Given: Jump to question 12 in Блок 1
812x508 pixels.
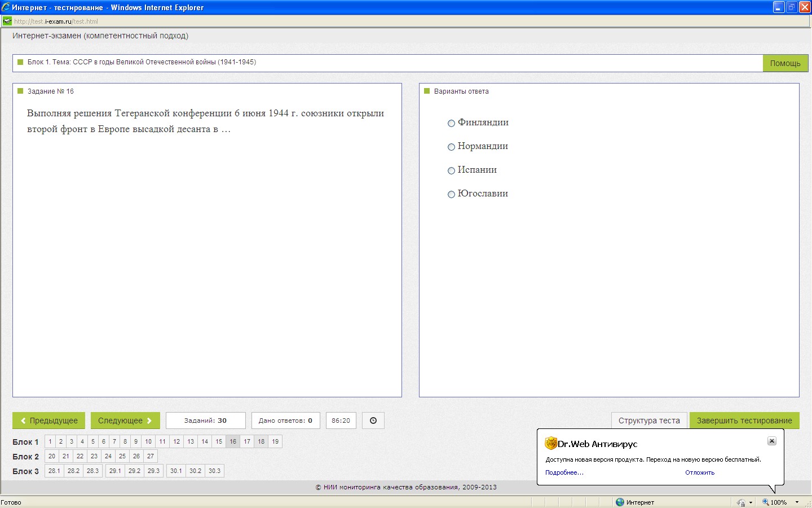Looking at the screenshot, I should tap(176, 441).
